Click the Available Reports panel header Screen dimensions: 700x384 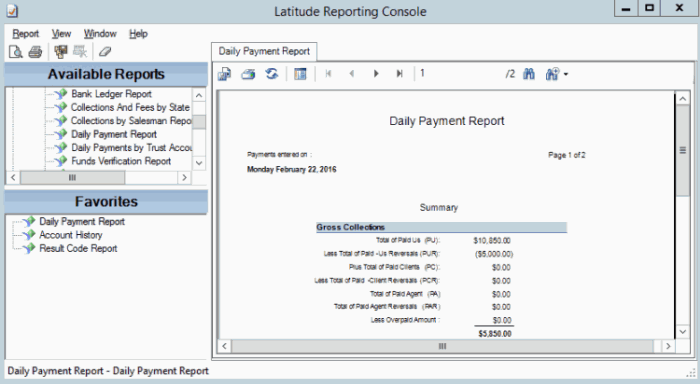click(106, 74)
